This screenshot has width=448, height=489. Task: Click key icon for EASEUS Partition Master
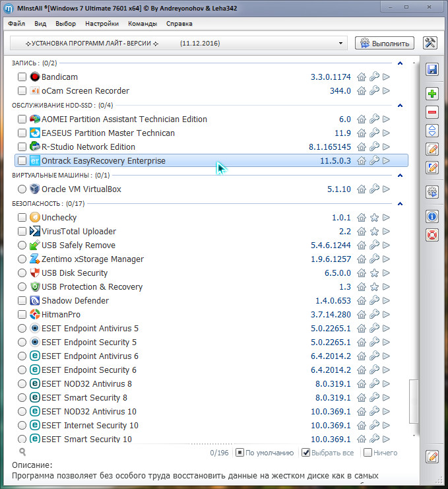click(x=374, y=133)
